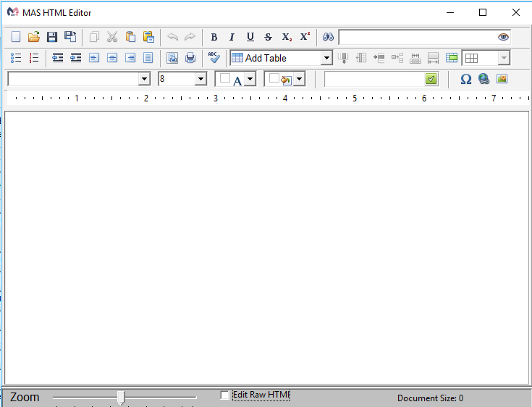The image size is (532, 407).
Task: Click inside the font name box
Action: (73, 79)
